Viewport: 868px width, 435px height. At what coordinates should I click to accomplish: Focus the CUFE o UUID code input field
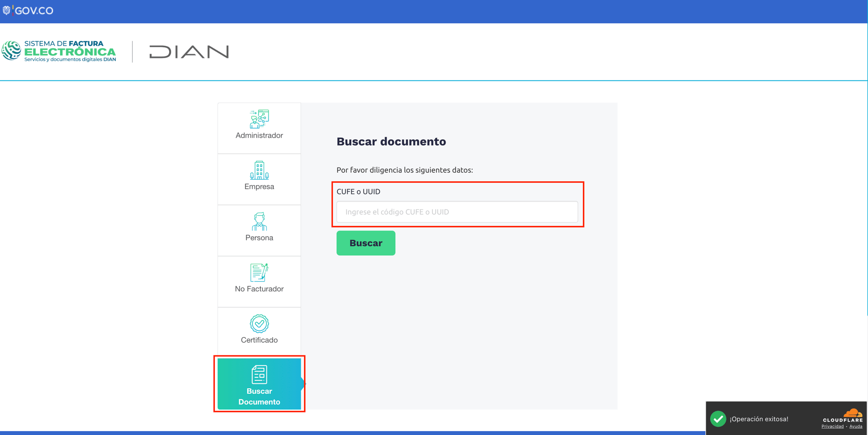click(x=457, y=212)
